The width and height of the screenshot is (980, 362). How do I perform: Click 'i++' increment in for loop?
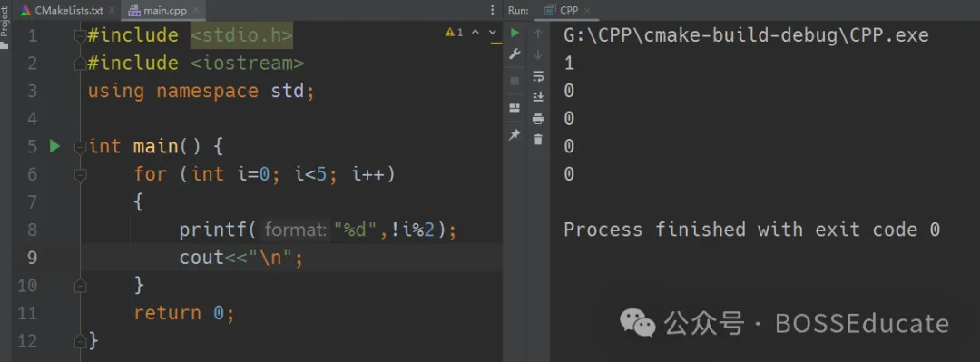(x=367, y=174)
